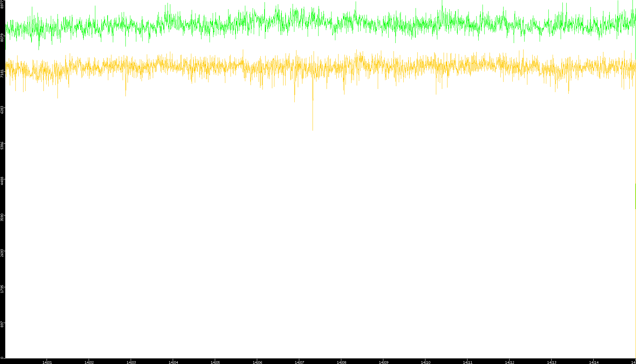Select the 897 value axis label
This screenshot has width=636, height=364.
click(2, 324)
